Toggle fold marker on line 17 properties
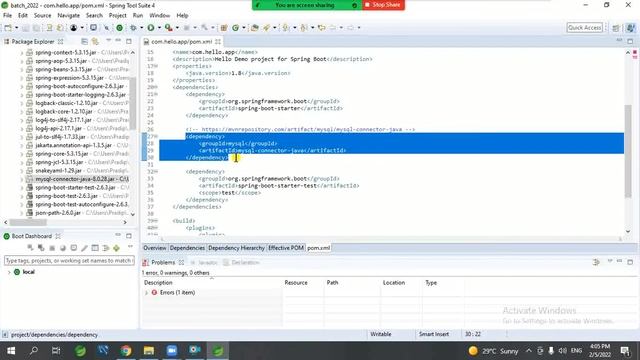 click(x=156, y=66)
